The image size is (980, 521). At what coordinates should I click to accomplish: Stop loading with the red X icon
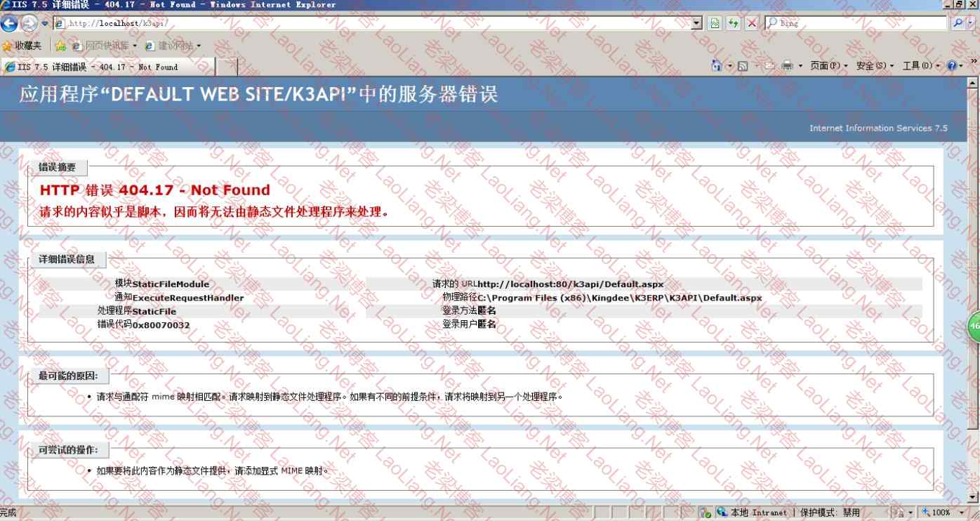(x=752, y=23)
